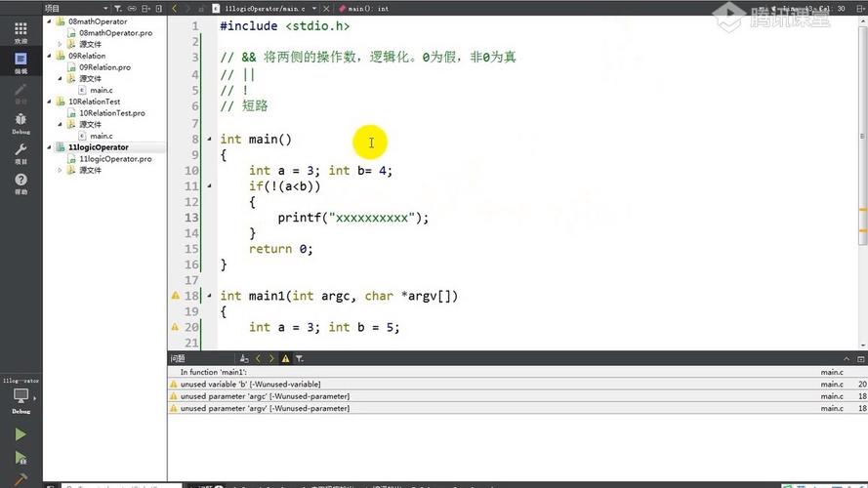868x488 pixels.
Task: Expand 源文件 folder under 11logicOperator
Action: pyautogui.click(x=60, y=170)
